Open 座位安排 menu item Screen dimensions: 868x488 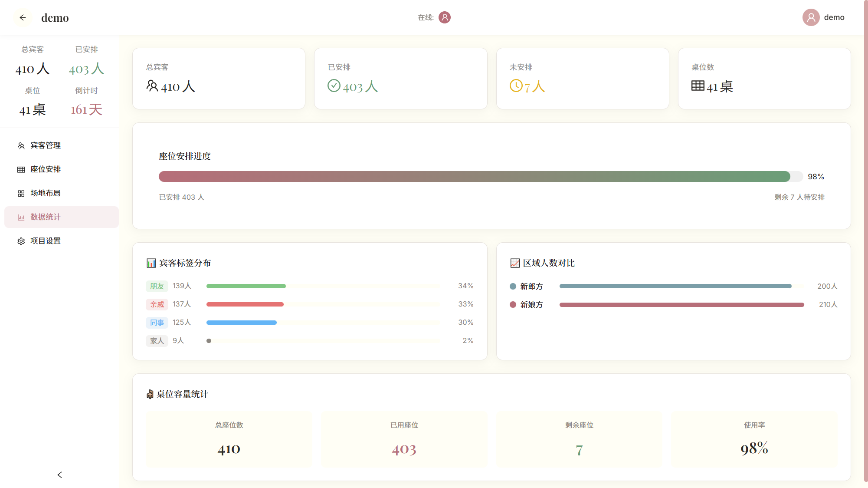click(x=62, y=169)
